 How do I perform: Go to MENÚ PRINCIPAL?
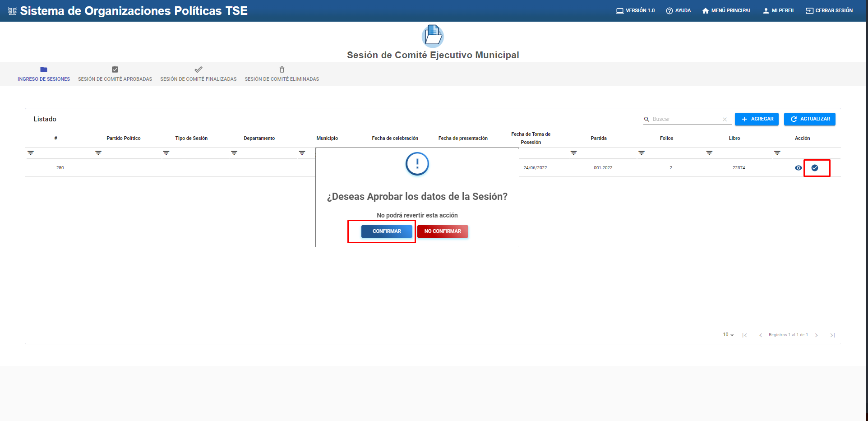727,10
